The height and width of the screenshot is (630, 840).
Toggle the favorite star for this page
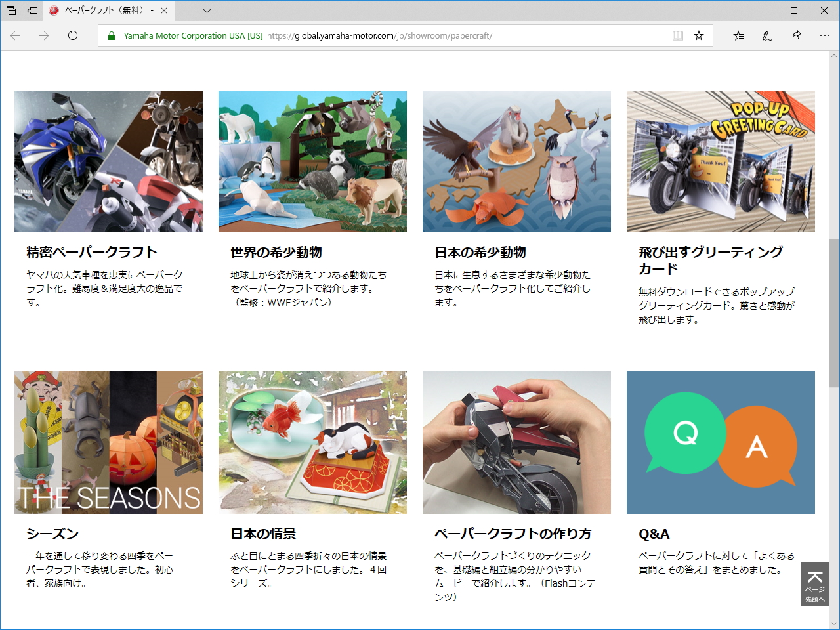(x=698, y=35)
